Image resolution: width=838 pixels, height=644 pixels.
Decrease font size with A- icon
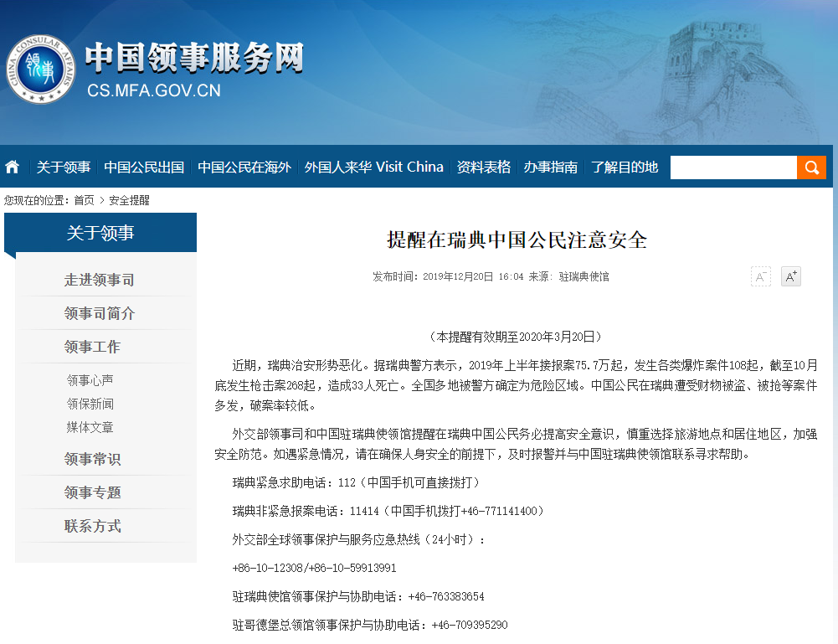(760, 276)
